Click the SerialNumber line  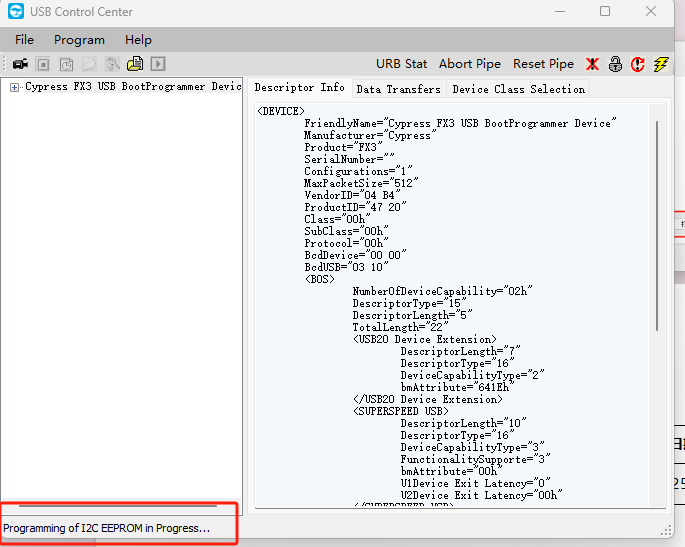point(349,159)
